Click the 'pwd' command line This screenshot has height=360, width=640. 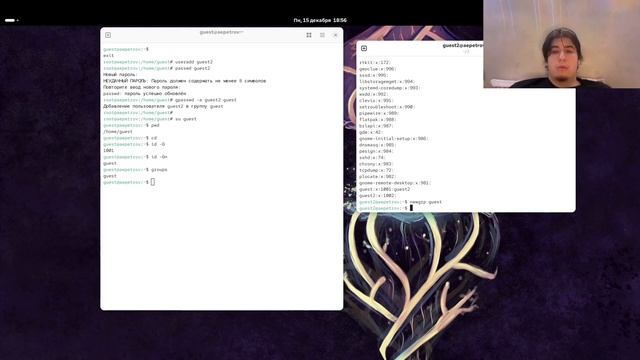[x=131, y=125]
